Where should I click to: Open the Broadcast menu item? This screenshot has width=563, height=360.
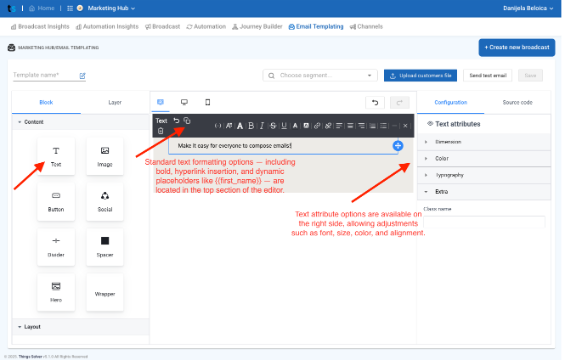pos(162,27)
